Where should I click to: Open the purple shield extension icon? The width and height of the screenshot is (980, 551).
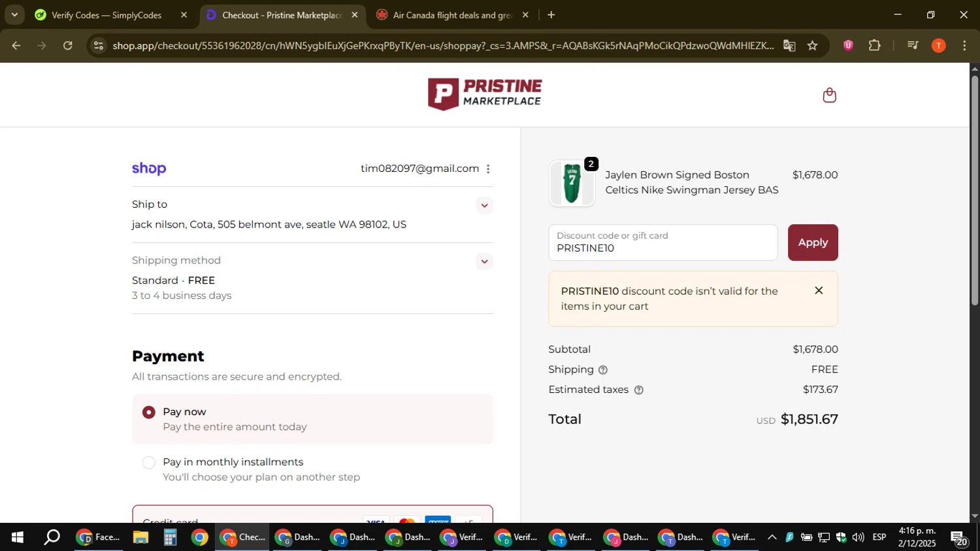[848, 46]
